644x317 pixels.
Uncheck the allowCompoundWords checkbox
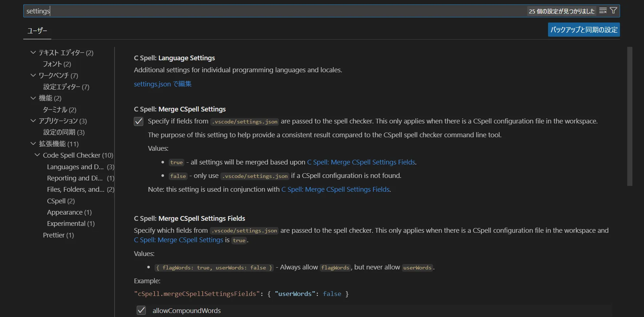pyautogui.click(x=141, y=310)
